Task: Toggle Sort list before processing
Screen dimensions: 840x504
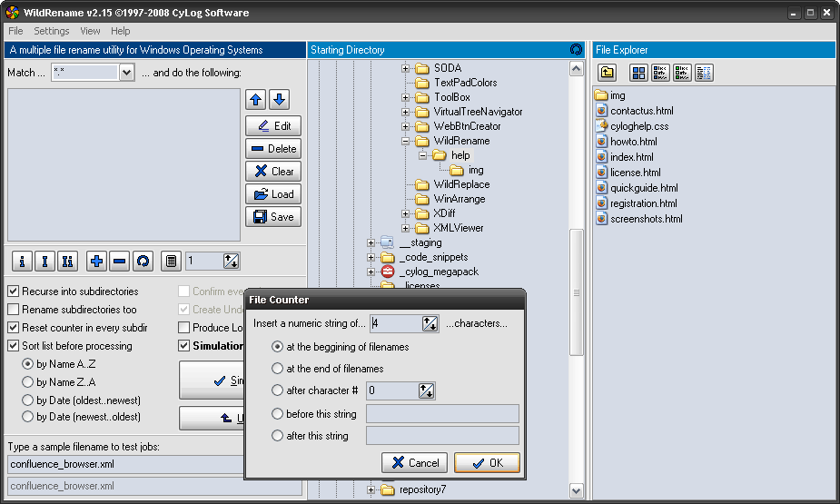Action: (14, 346)
